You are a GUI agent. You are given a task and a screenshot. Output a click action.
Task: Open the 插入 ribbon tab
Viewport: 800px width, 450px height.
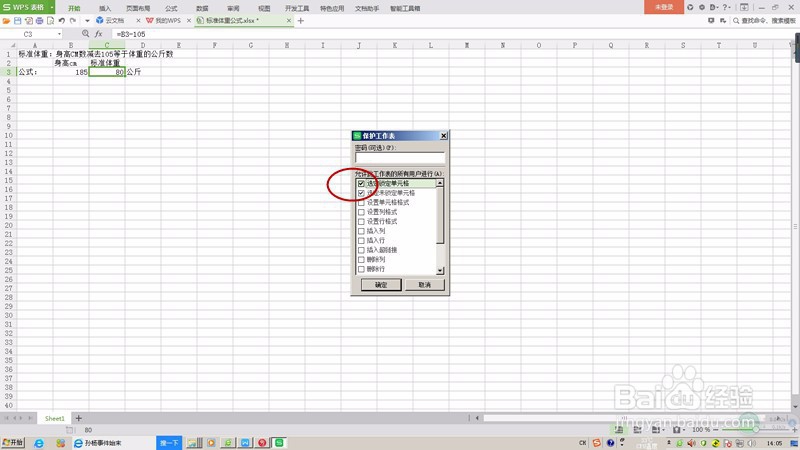[x=105, y=8]
